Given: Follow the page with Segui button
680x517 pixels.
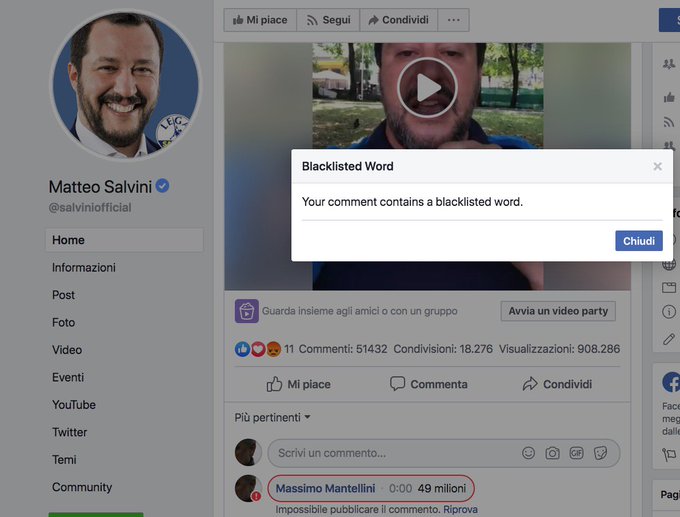Looking at the screenshot, I should (x=328, y=20).
